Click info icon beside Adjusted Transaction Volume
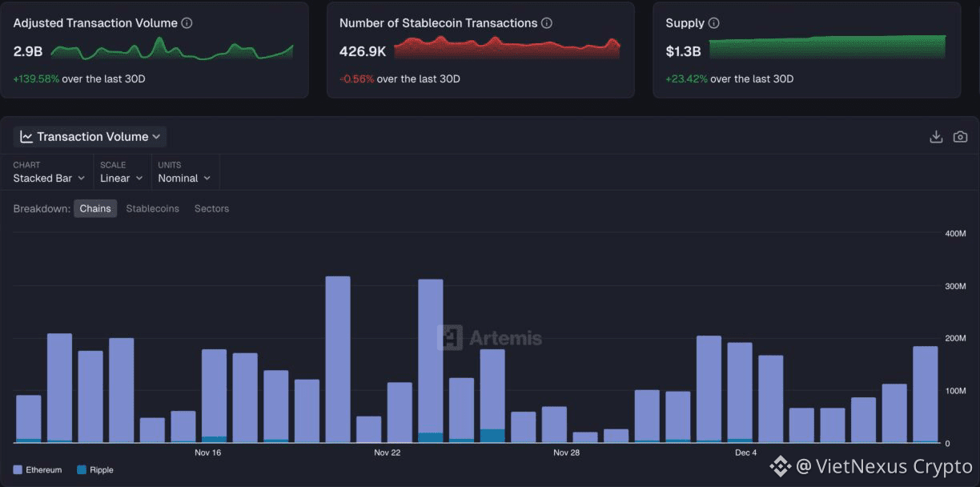Screen dimensions: 980x487 187,23
